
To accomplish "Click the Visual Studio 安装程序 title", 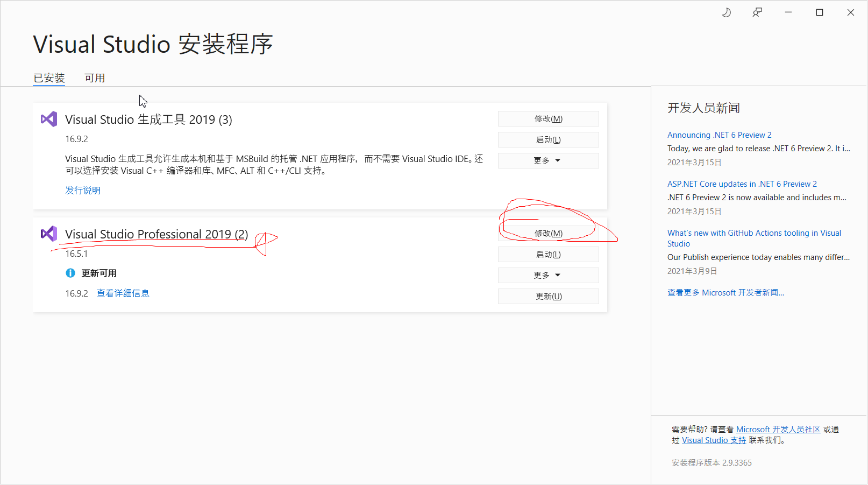I will tap(153, 44).
